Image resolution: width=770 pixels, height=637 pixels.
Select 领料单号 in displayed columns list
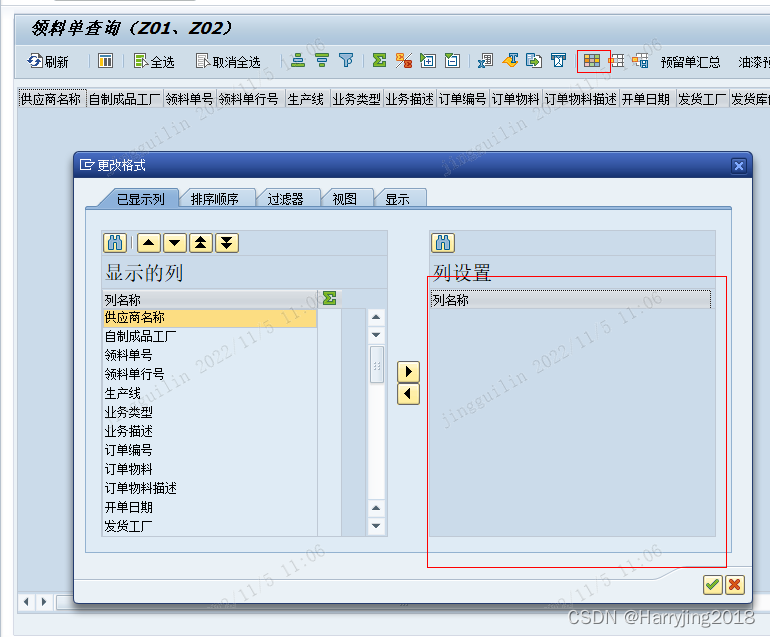(210, 355)
